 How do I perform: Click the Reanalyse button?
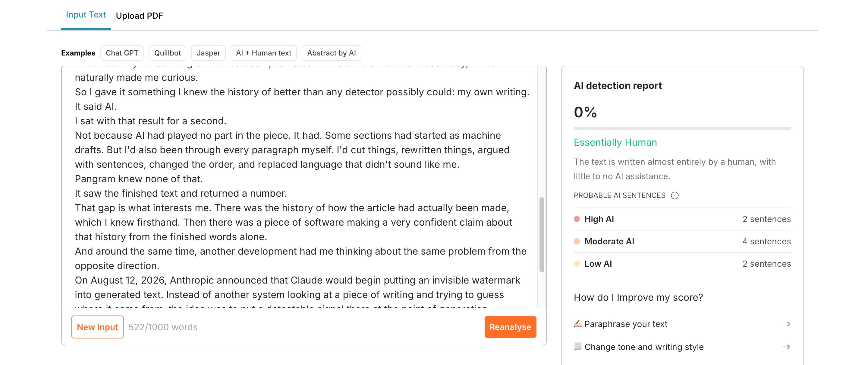click(x=510, y=327)
